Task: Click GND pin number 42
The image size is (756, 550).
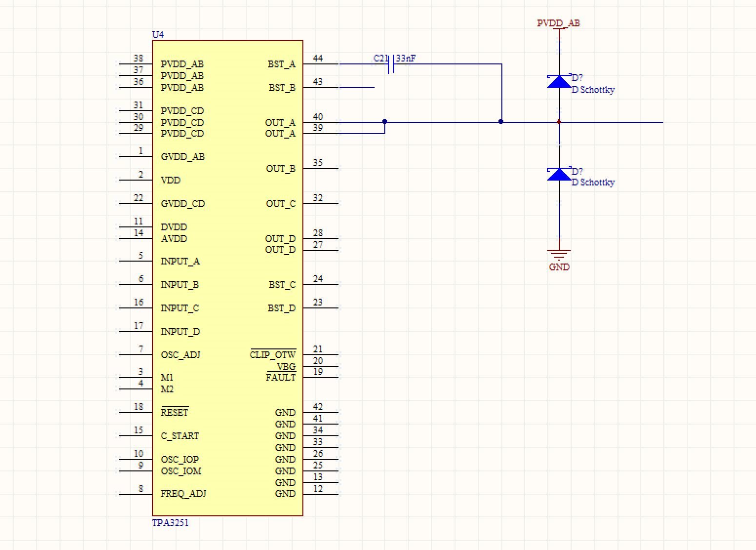Action: point(318,407)
